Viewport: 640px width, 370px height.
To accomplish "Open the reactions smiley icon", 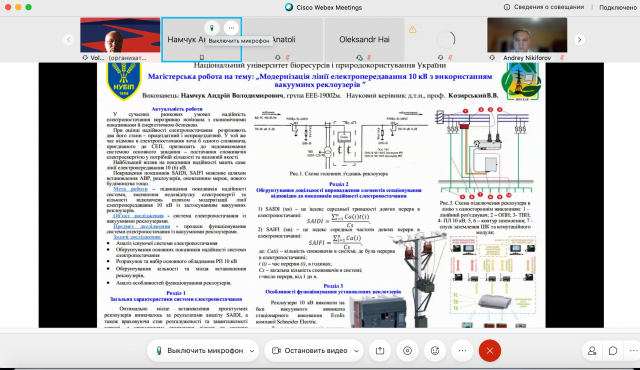I will (435, 350).
